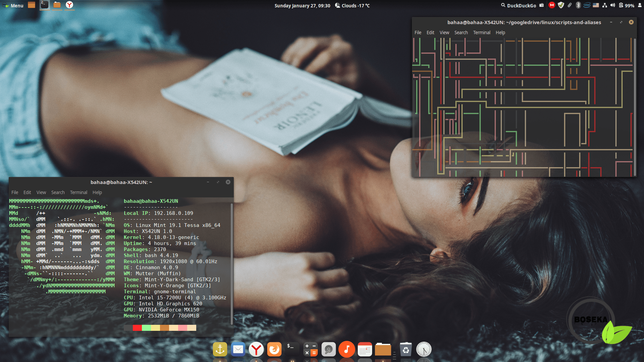Open the network connections tray menu
The height and width of the screenshot is (362, 644).
click(x=604, y=5)
